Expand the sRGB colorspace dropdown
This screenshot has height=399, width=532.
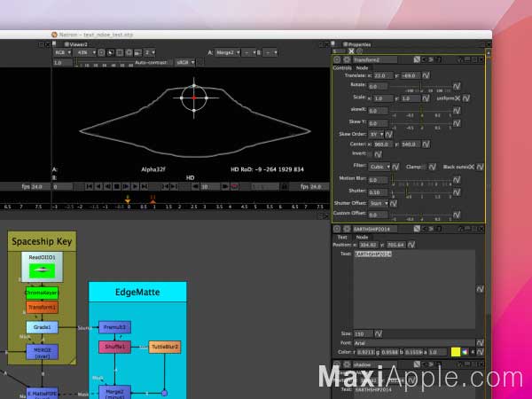pos(185,62)
